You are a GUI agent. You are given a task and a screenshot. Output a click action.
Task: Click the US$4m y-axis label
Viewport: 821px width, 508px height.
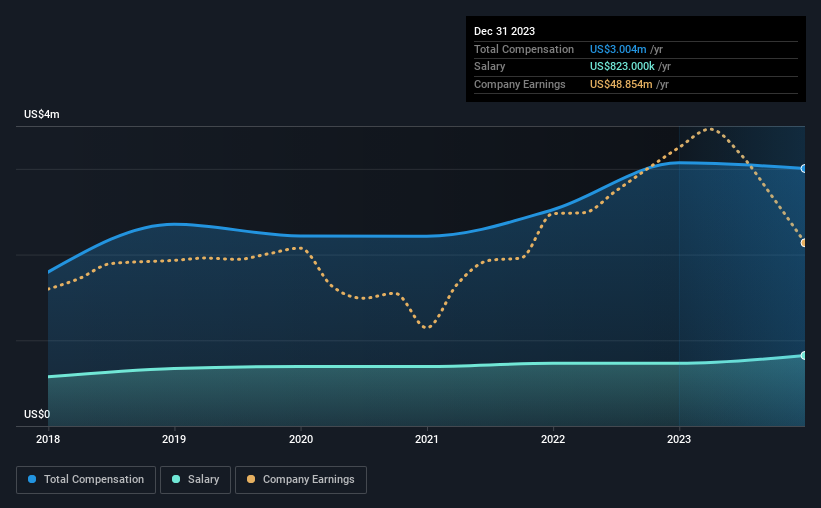[x=41, y=114]
